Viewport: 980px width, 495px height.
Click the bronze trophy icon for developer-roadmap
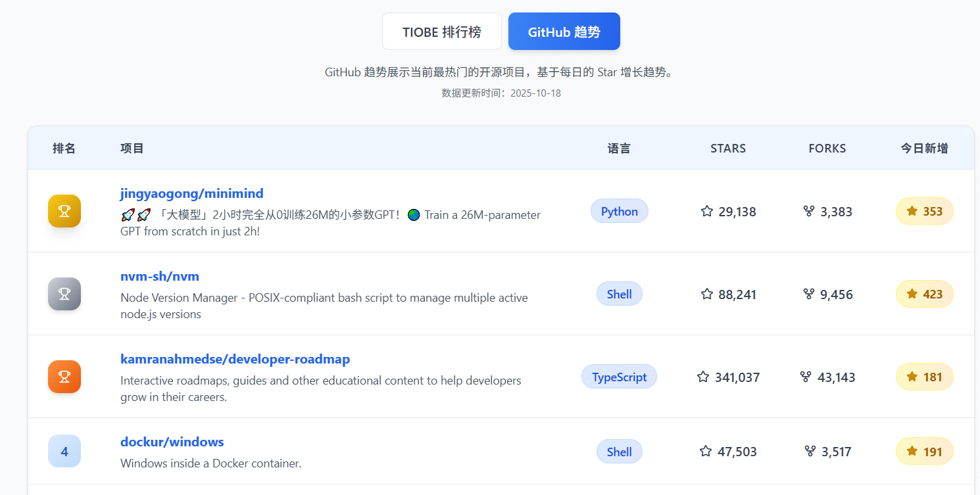click(64, 377)
